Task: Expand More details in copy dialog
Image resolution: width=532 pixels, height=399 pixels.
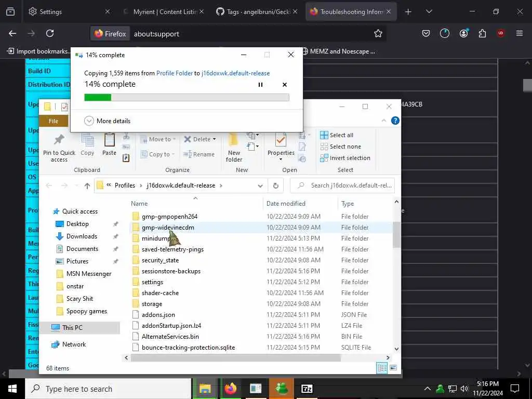Action: [x=107, y=121]
